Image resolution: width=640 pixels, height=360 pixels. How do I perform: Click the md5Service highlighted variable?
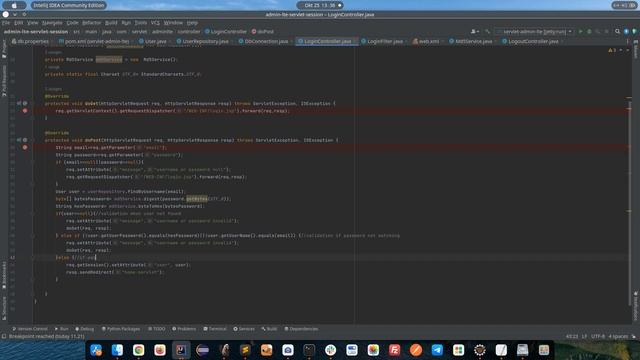point(109,60)
